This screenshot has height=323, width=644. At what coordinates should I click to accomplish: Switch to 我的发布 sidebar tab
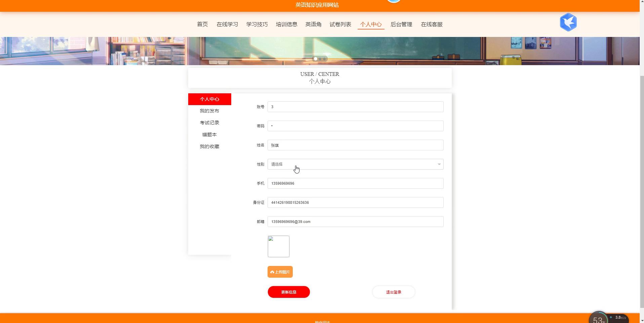coord(209,111)
